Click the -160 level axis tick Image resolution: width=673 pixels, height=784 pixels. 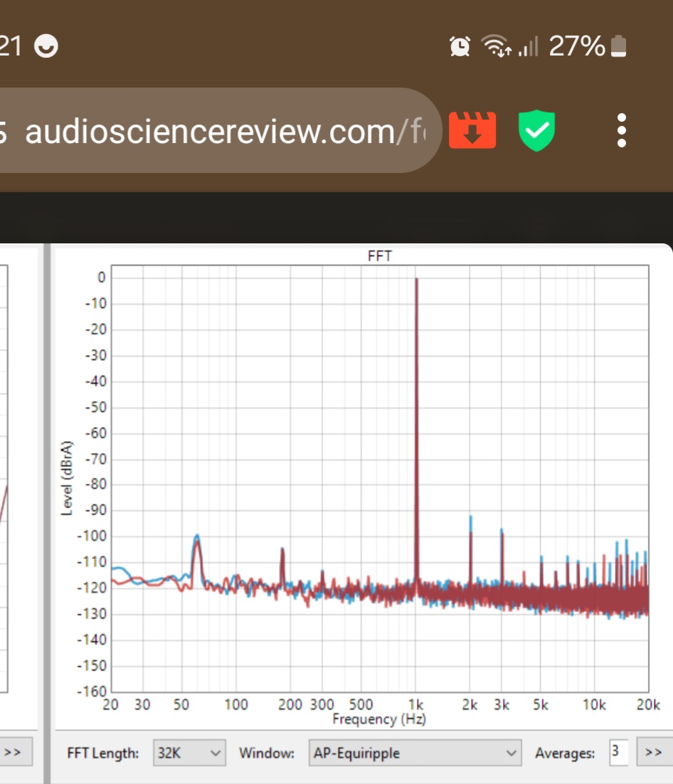92,692
